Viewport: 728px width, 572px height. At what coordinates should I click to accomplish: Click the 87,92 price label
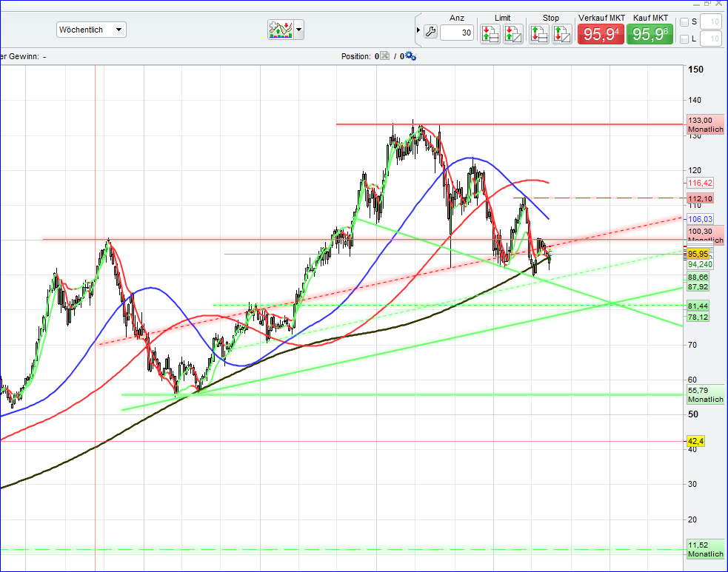pos(698,286)
